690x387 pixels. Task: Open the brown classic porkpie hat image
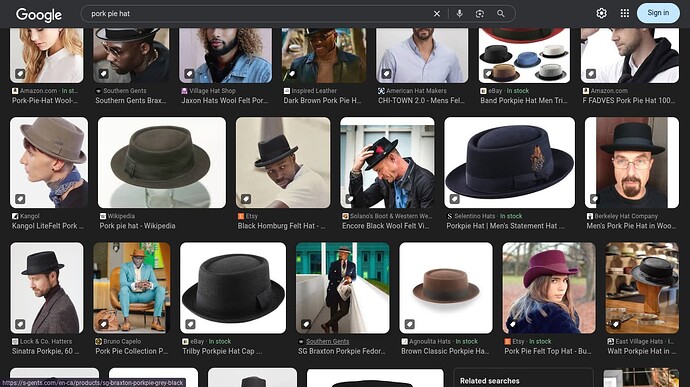click(446, 287)
